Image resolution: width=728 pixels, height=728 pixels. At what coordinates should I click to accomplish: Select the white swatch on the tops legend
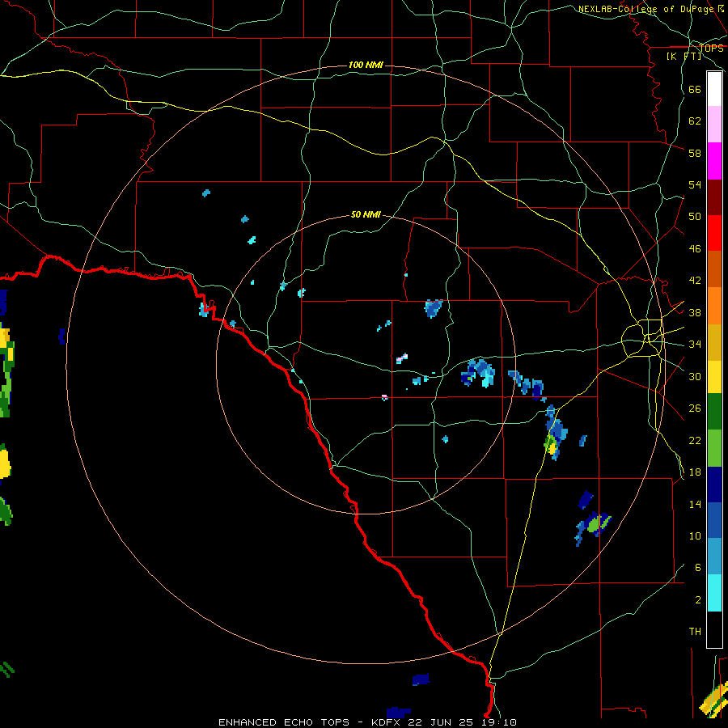[x=714, y=89]
